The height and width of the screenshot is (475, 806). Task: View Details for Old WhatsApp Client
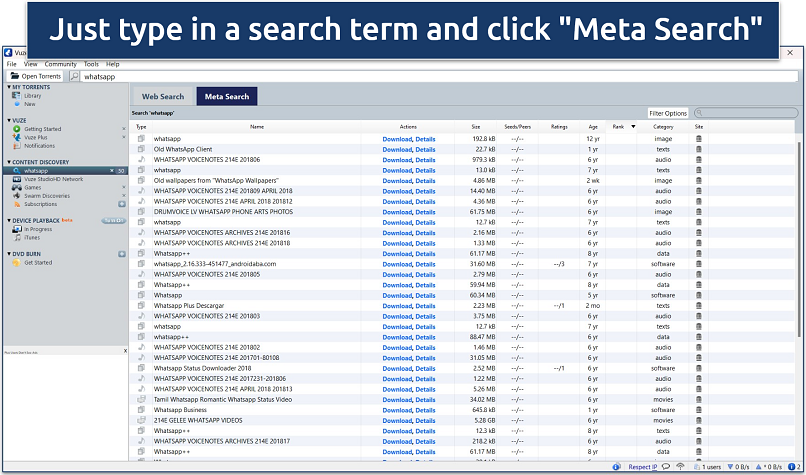click(425, 150)
